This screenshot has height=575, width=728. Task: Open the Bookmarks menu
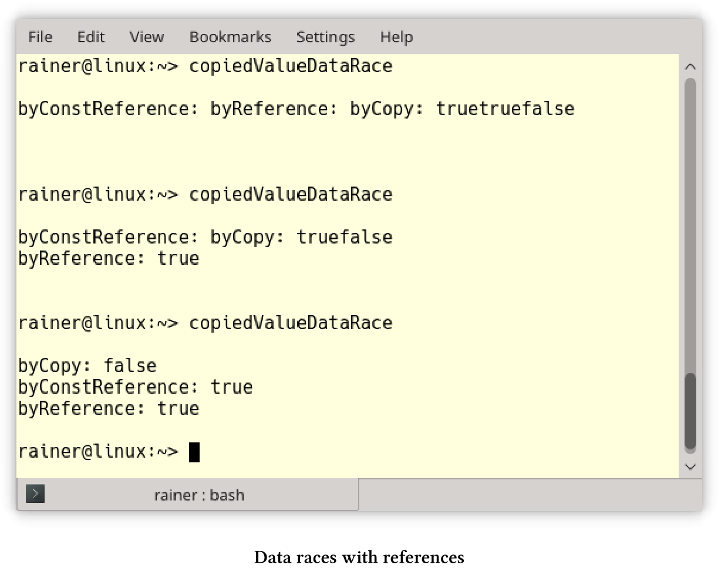(x=230, y=37)
